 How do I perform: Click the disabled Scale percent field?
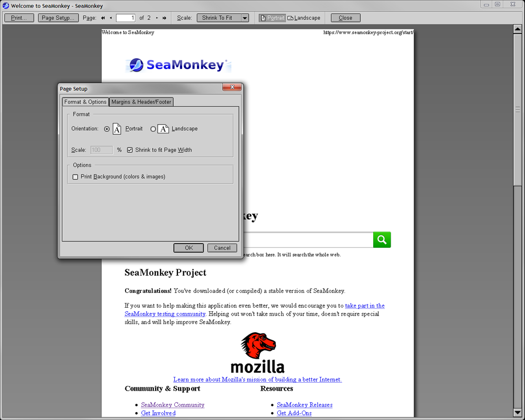coord(101,150)
